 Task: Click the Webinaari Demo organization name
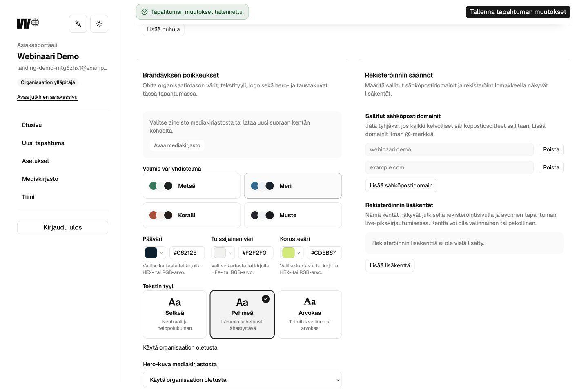(48, 56)
